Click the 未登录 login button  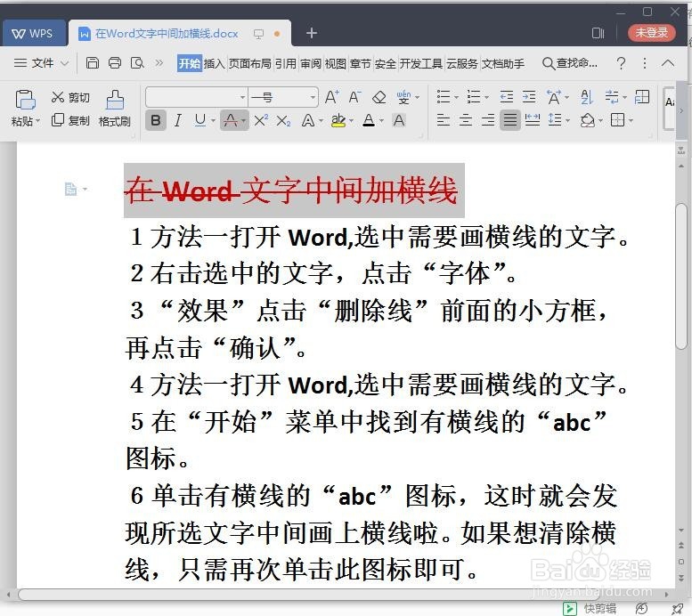(x=651, y=32)
